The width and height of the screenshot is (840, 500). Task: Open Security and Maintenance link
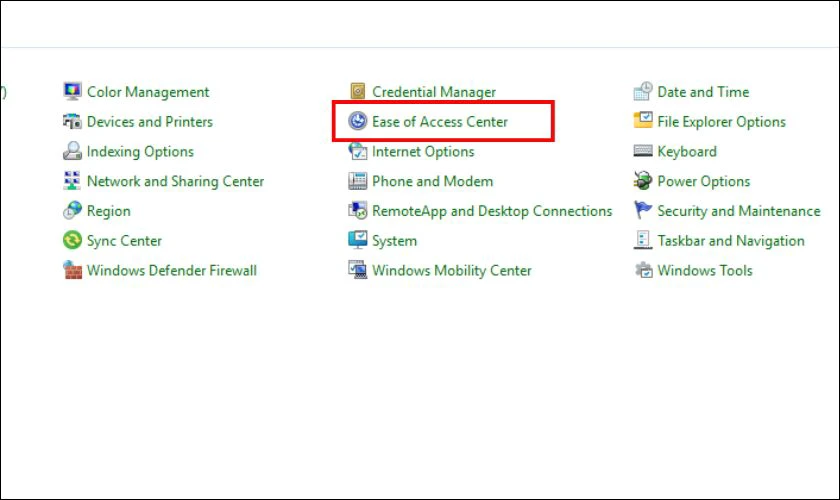(x=739, y=211)
